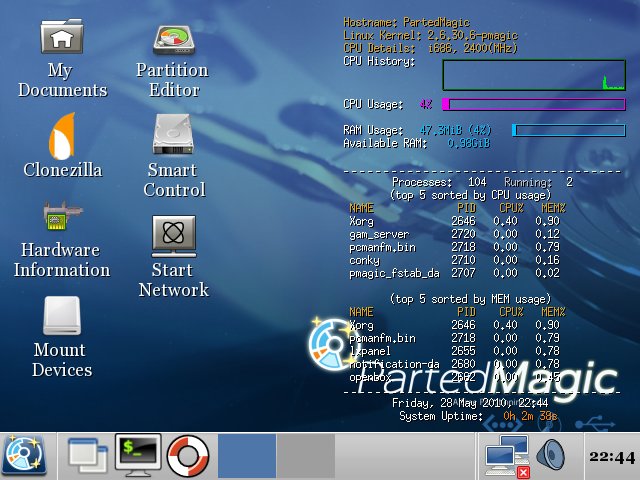640x480 pixels.
Task: Click the 22:44 clock on the panel
Action: click(x=610, y=457)
